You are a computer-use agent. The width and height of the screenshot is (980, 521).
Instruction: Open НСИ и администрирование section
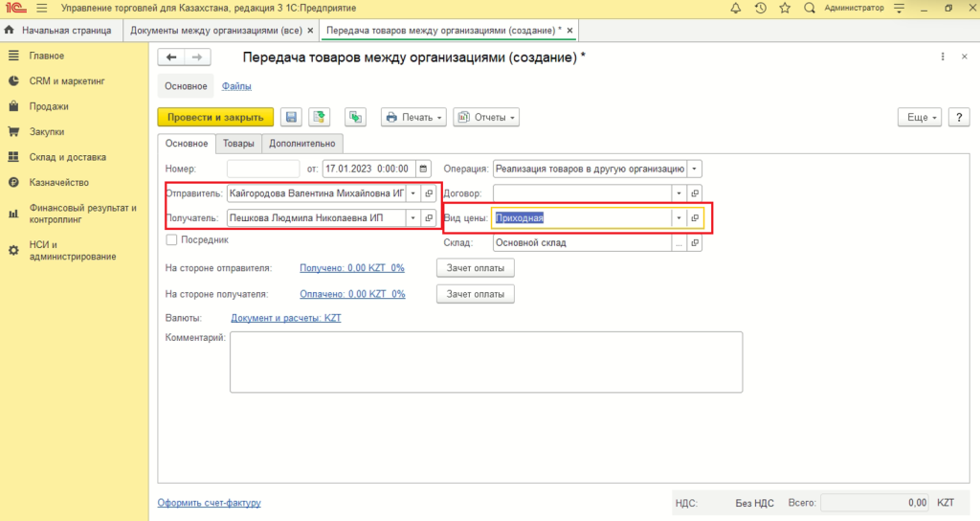point(73,251)
